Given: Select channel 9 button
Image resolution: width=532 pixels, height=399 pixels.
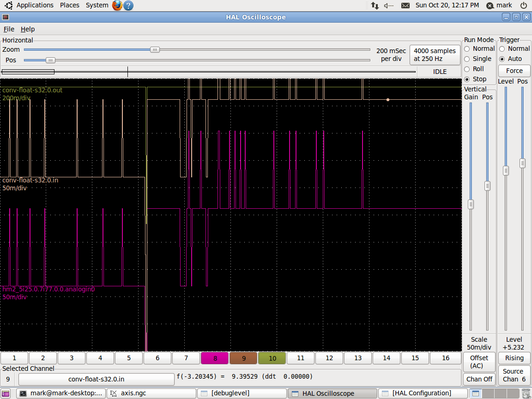Looking at the screenshot, I should point(243,358).
